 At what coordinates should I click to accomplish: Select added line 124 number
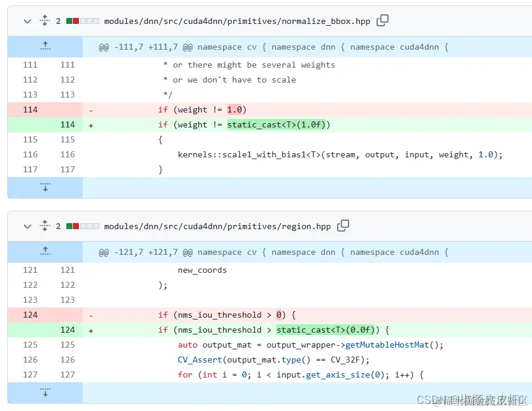68,330
